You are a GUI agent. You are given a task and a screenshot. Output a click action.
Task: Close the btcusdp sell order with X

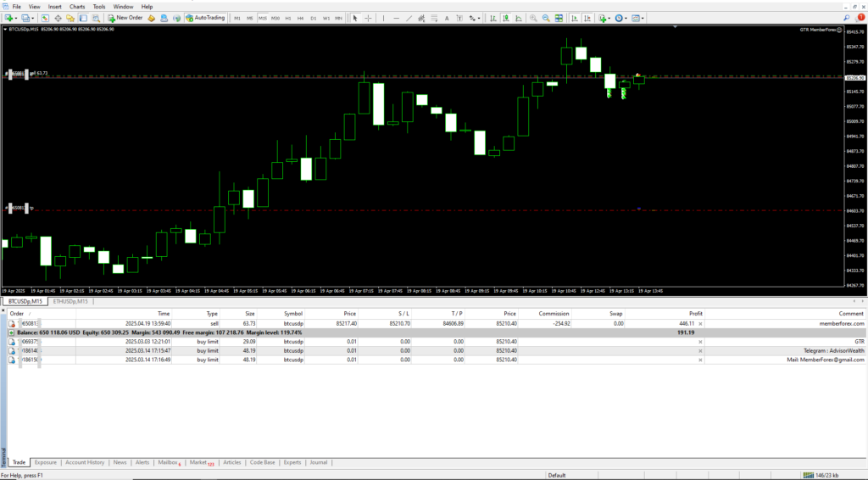699,323
